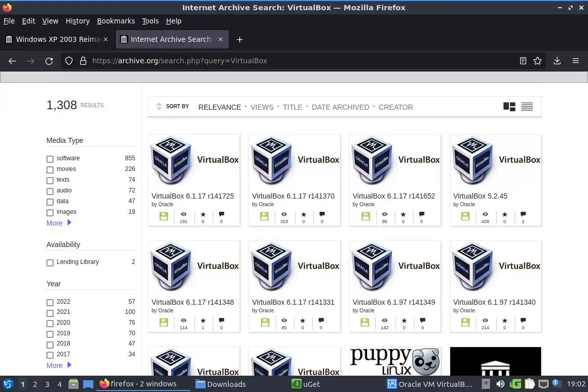Reload the current page
The width and height of the screenshot is (588, 392).
49,61
